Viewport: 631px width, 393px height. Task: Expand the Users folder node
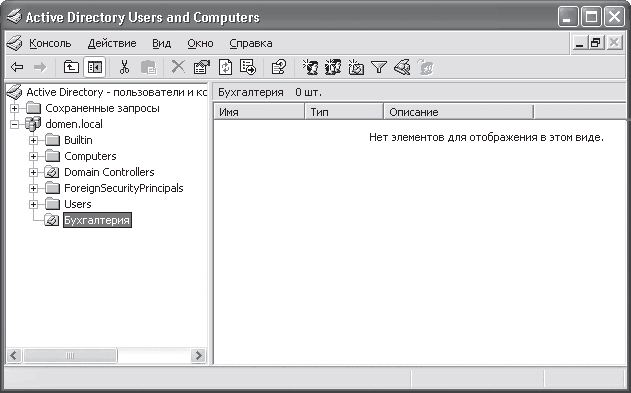pos(33,204)
